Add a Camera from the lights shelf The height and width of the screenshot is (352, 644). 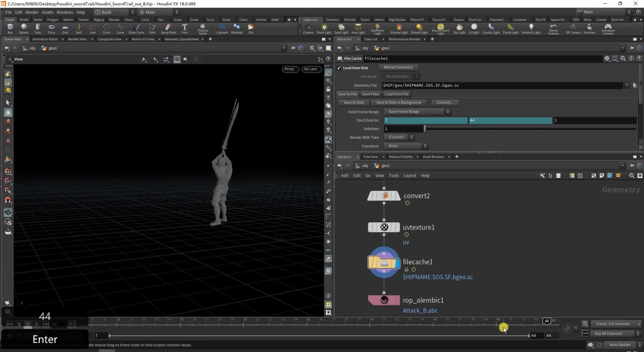coord(308,29)
